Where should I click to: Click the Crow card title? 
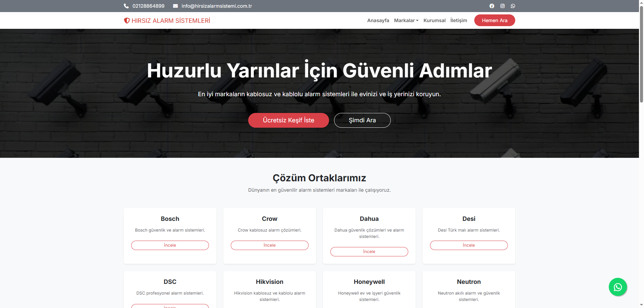click(x=270, y=219)
